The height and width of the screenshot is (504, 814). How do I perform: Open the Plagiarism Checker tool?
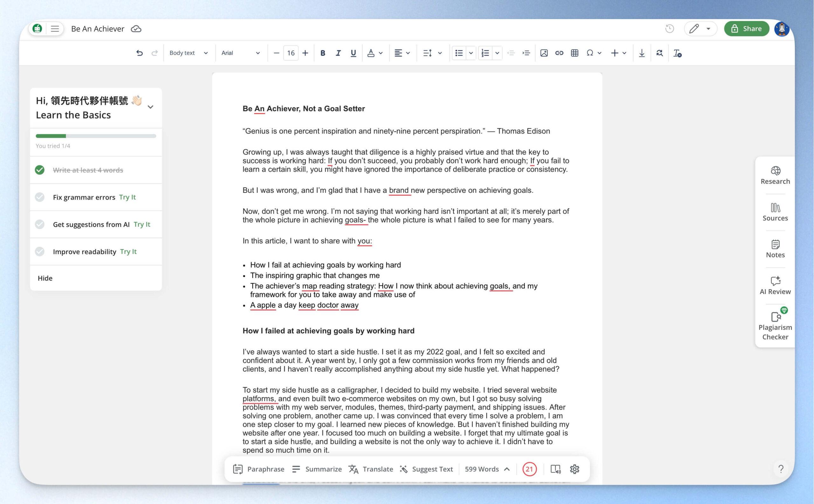[x=775, y=326]
